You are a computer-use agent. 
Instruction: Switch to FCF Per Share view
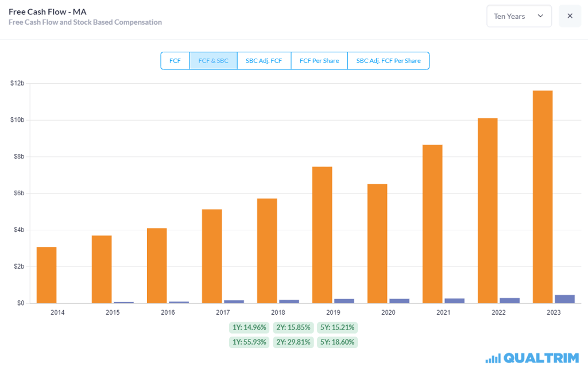(x=319, y=60)
